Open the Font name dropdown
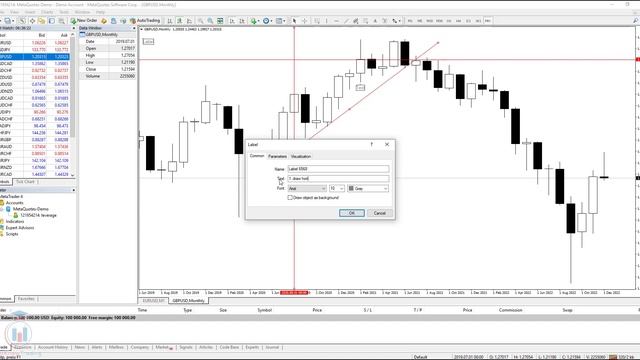The image size is (640, 360). click(307, 189)
